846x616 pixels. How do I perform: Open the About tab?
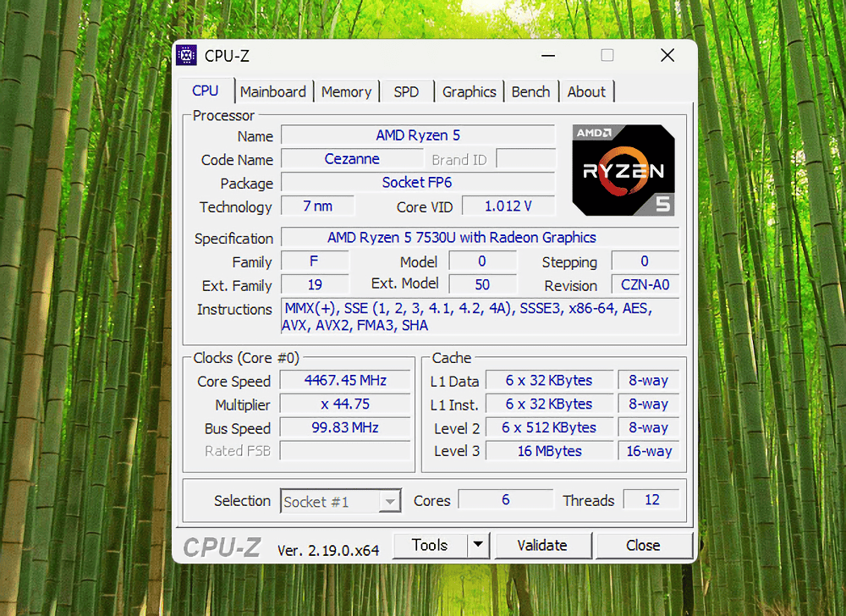[x=585, y=91]
